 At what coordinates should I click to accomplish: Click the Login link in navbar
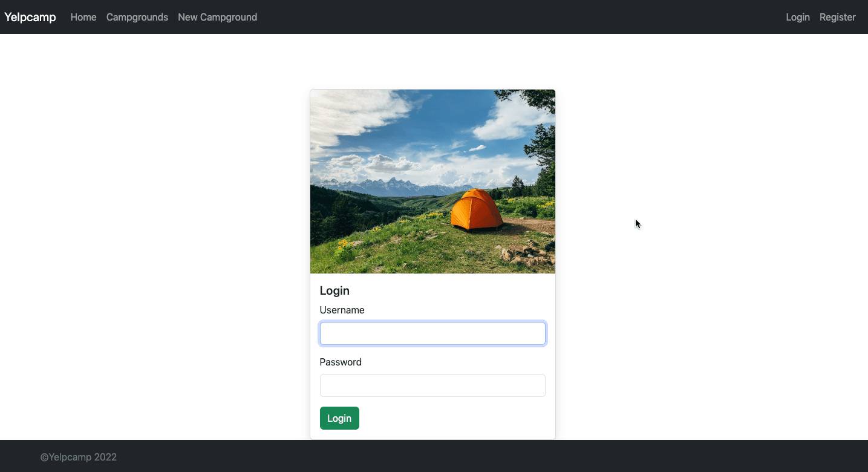[x=797, y=17]
